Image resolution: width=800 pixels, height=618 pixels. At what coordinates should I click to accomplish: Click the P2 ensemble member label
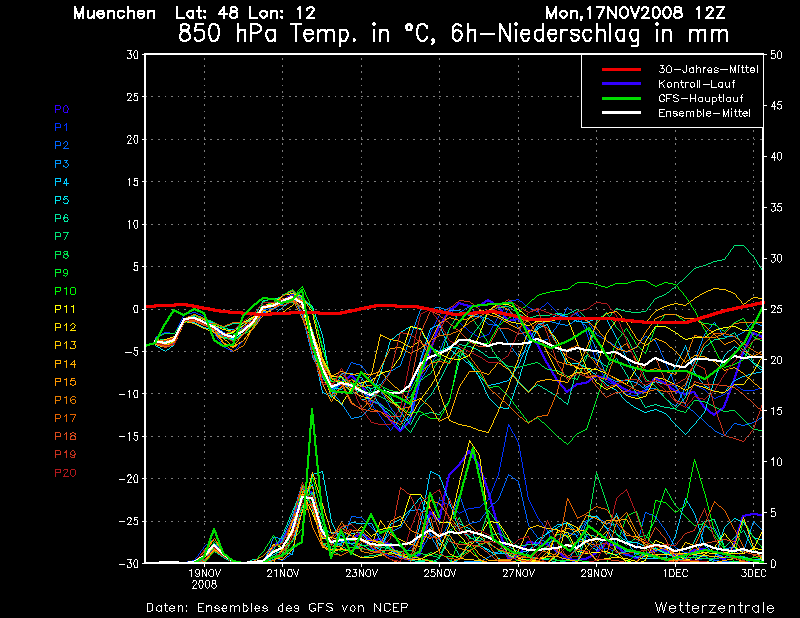(x=61, y=145)
